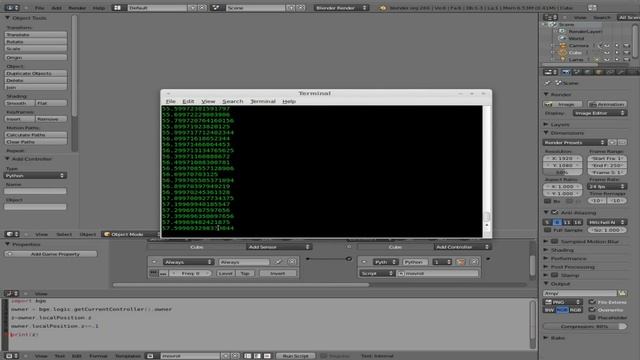Open text editor type selector icon
Image resolution: width=640 pixels, height=360 pixels.
coord(11,356)
